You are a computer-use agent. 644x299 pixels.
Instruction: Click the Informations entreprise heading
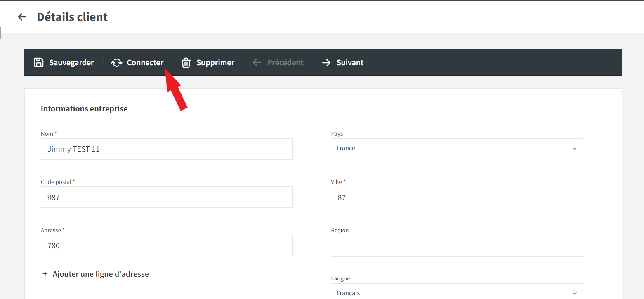point(84,108)
